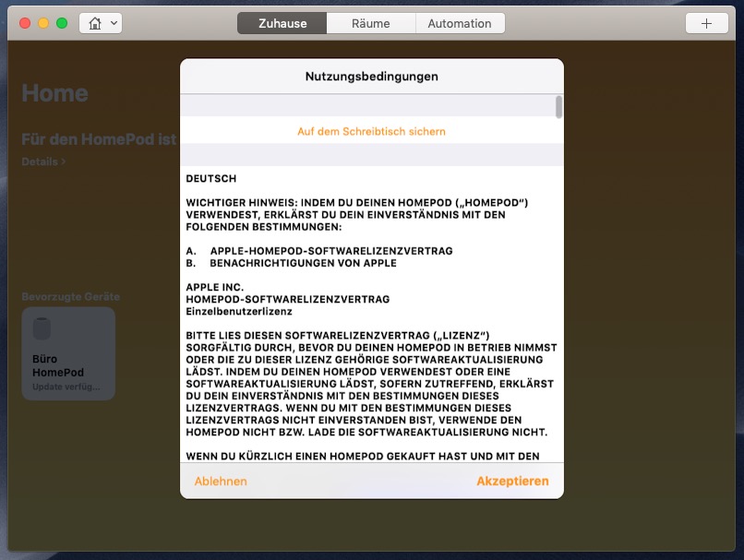The width and height of the screenshot is (744, 560).
Task: Accept the terms with Akzeptieren
Action: click(512, 481)
